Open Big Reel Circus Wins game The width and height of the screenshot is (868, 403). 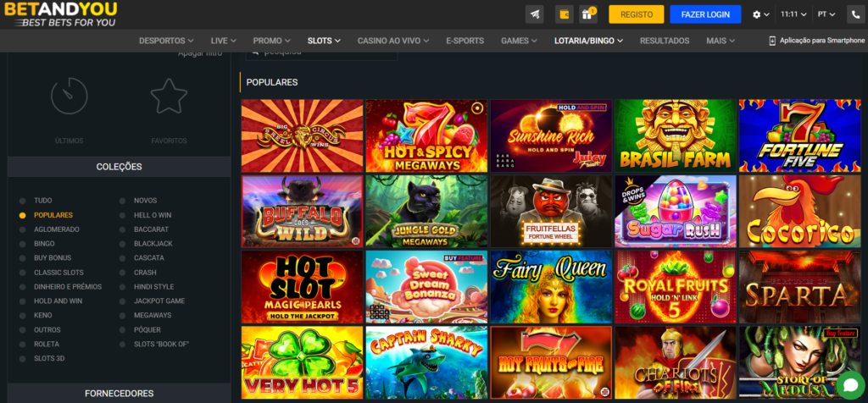pos(303,136)
